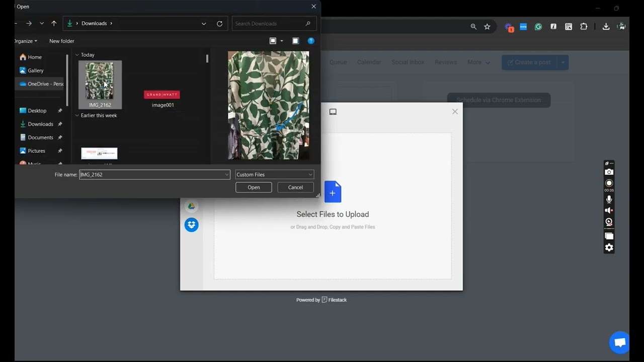Viewport: 644px width, 362px height.
Task: Collapse the Today file group
Action: point(77,55)
